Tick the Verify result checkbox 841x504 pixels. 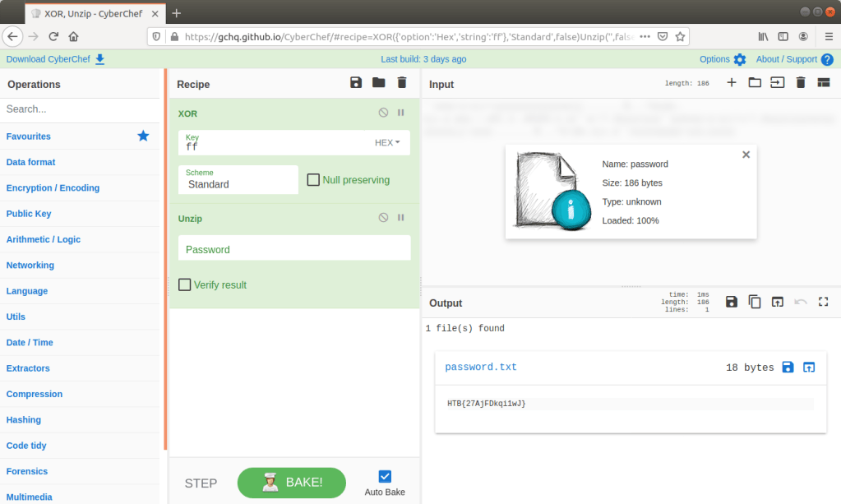point(185,284)
